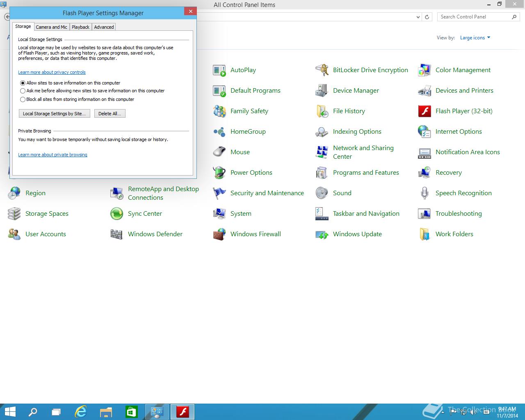The width and height of the screenshot is (525, 420).
Task: Select Block all sites from storing information
Action: pos(23,99)
